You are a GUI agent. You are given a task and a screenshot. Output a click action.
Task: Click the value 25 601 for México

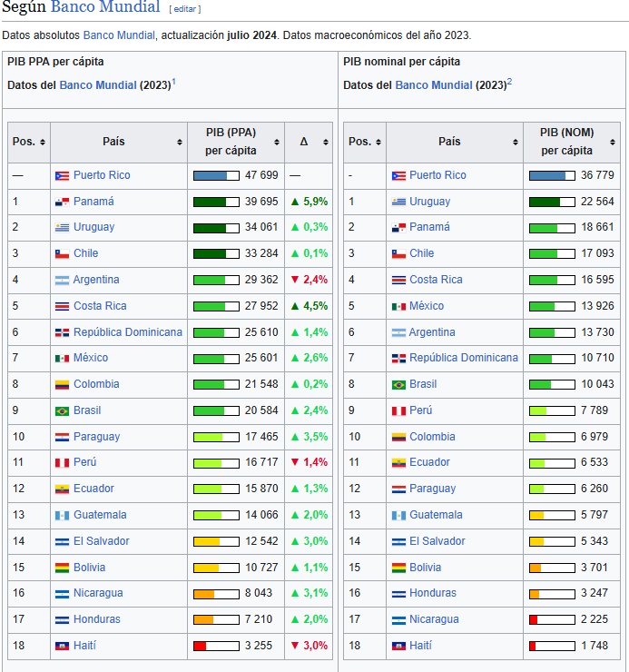point(261,358)
